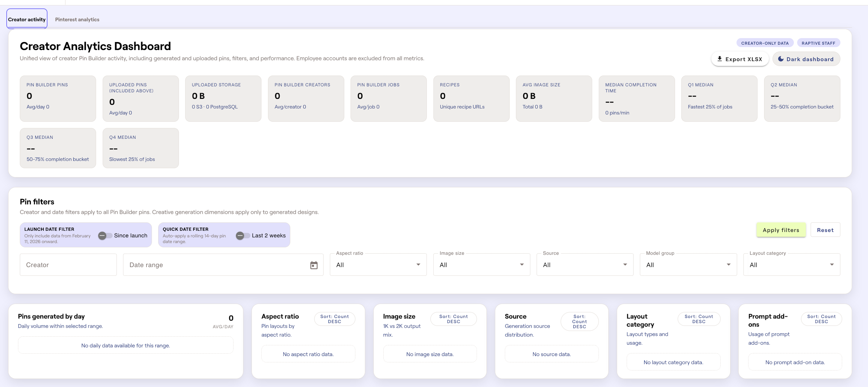Screen dimensions: 868x387
Task: Open the Model group dropdown
Action: point(688,265)
